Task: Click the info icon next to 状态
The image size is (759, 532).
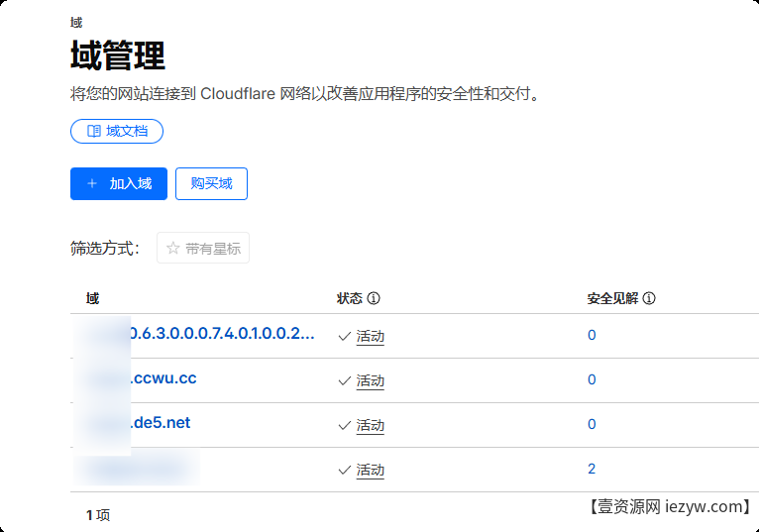Action: click(374, 298)
